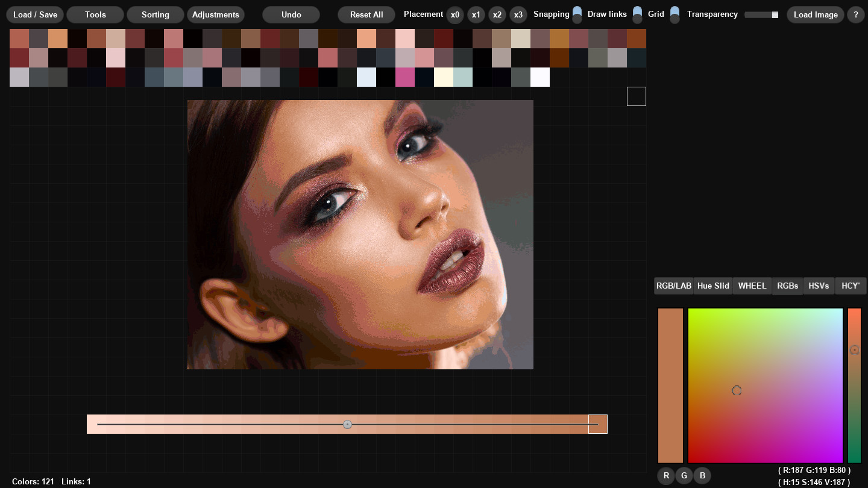
Task: Select the G channel button
Action: coord(684,475)
